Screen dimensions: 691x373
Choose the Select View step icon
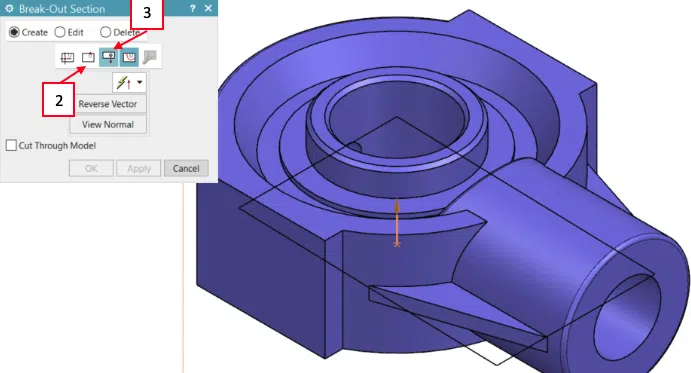67,57
